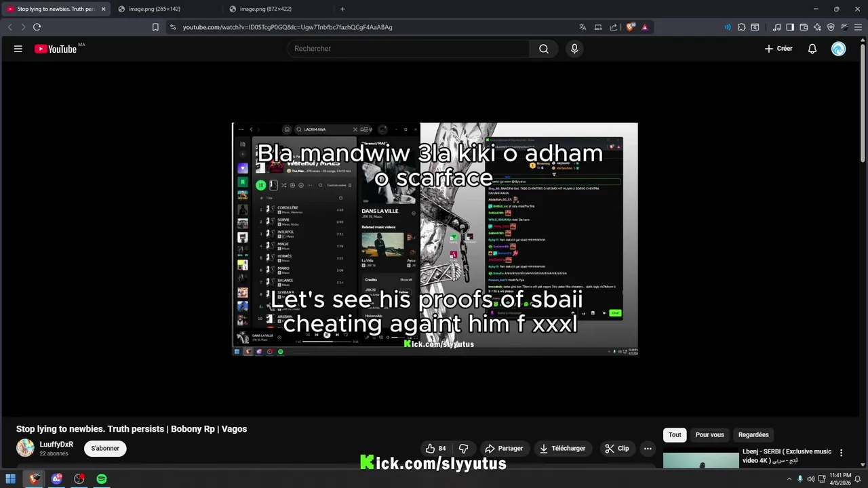Open the page translate icon

coord(583,27)
